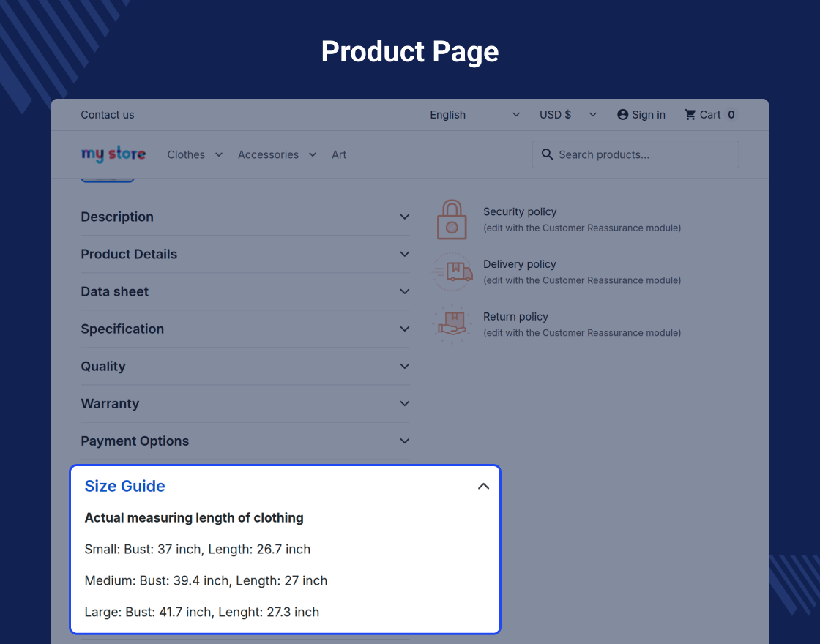
Task: Click the Sign in link text
Action: click(x=649, y=114)
